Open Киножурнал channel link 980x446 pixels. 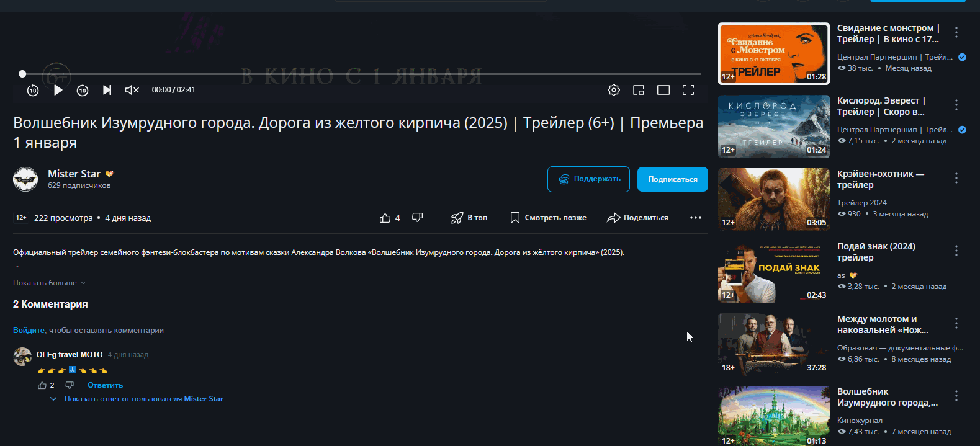[860, 421]
